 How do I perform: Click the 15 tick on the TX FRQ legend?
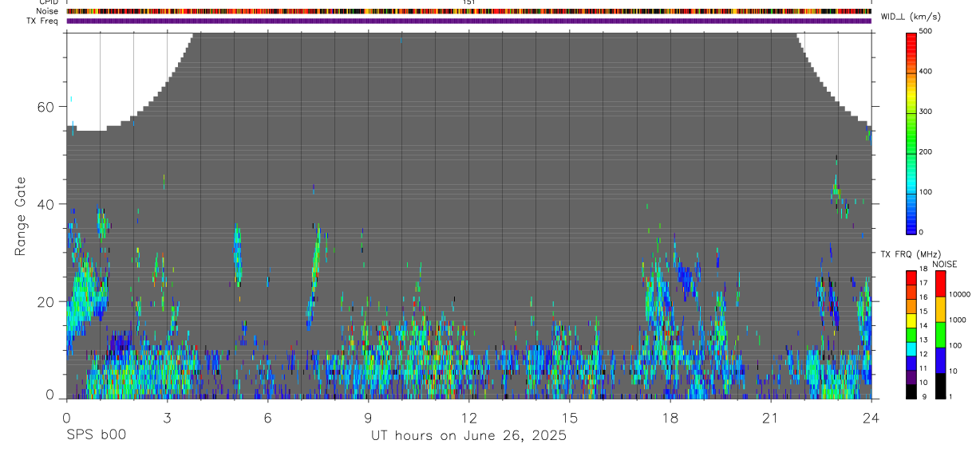click(x=923, y=311)
